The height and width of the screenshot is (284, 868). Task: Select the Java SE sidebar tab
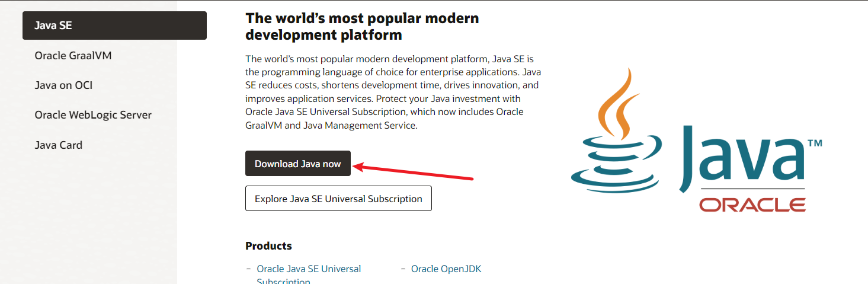pyautogui.click(x=114, y=25)
